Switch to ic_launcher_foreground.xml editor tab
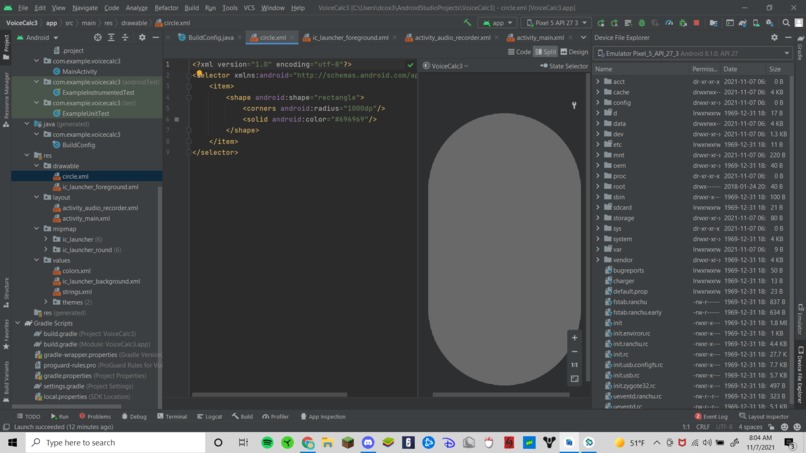Image resolution: width=806 pixels, height=453 pixels. [350, 38]
